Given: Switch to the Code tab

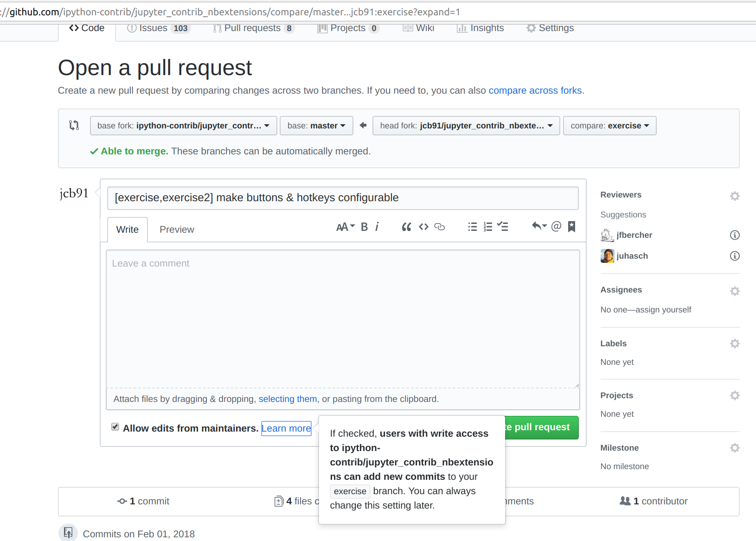Looking at the screenshot, I should (x=87, y=28).
